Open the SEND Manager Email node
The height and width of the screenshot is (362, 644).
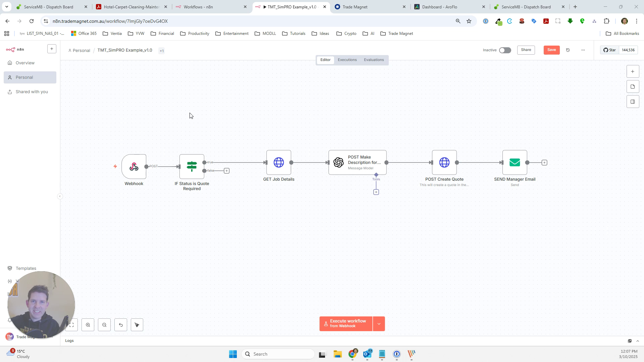[x=515, y=163]
